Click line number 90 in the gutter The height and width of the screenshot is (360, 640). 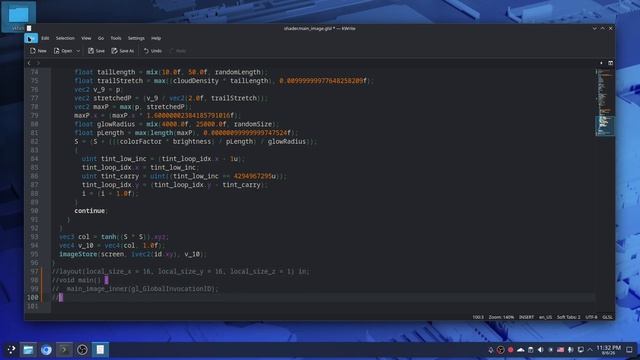click(34, 211)
